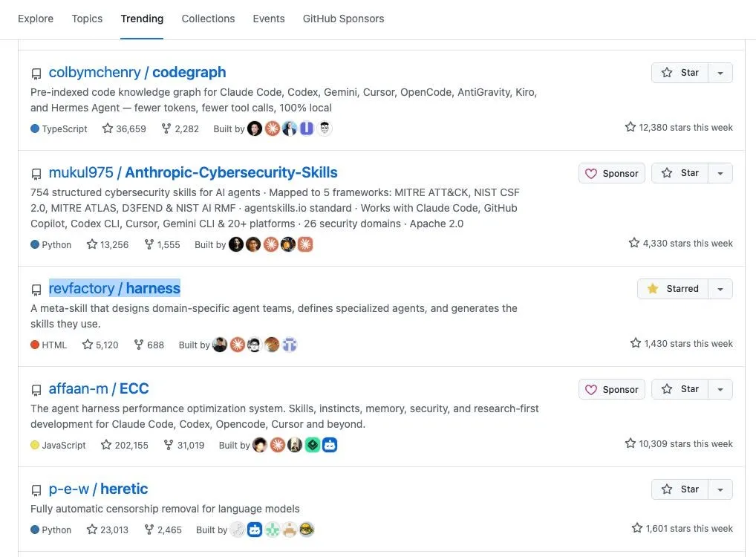
Task: Star the Anthropic-Cybersecurity-Skills repository
Action: [680, 173]
